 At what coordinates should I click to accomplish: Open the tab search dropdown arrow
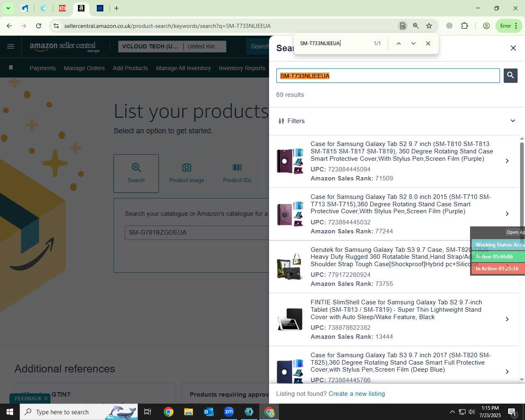point(8,8)
